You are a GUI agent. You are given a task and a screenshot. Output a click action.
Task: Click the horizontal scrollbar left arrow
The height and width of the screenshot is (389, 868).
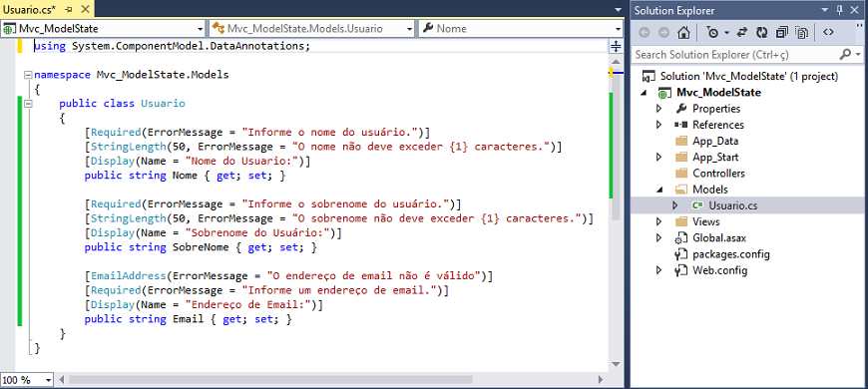(x=62, y=380)
